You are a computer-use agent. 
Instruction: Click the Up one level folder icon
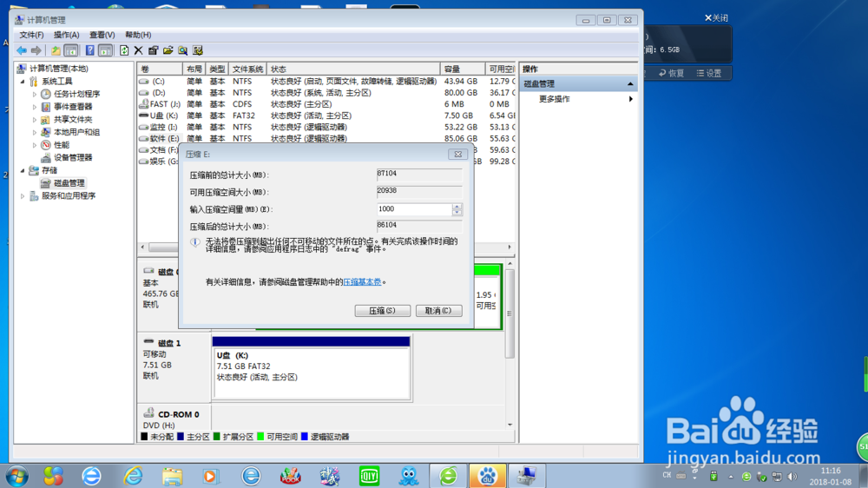tap(56, 50)
